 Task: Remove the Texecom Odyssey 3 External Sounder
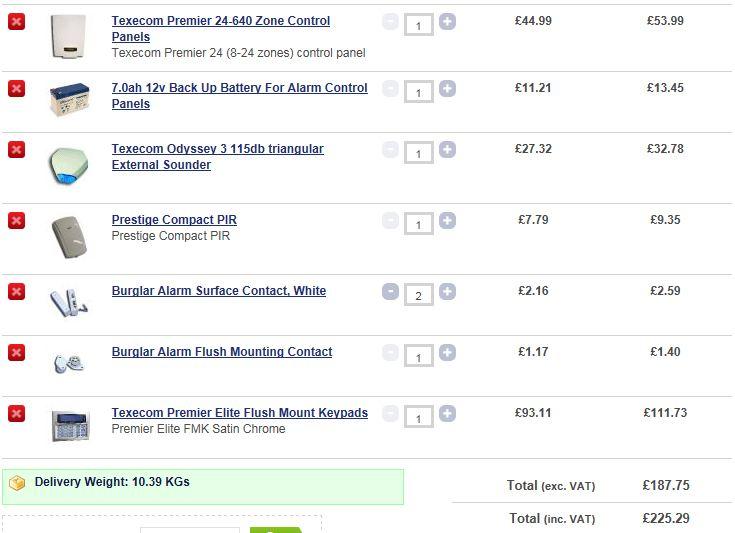pos(16,149)
